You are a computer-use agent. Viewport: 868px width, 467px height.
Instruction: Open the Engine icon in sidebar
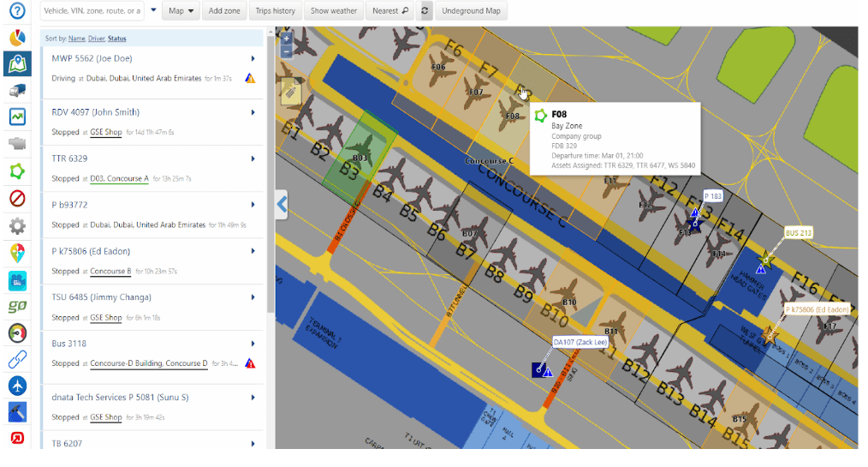[x=17, y=144]
